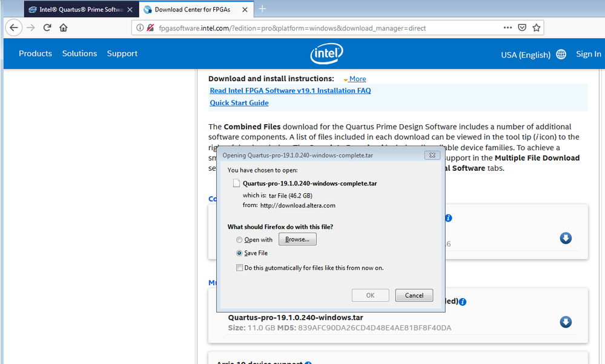
Task: Click the Pocket save icon in address bar
Action: point(522,28)
